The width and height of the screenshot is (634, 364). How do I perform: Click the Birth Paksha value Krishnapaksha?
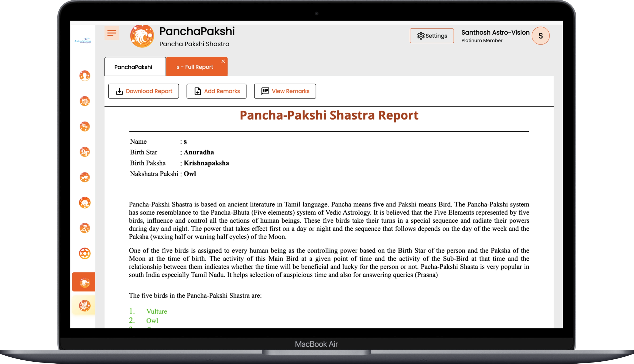pyautogui.click(x=206, y=163)
